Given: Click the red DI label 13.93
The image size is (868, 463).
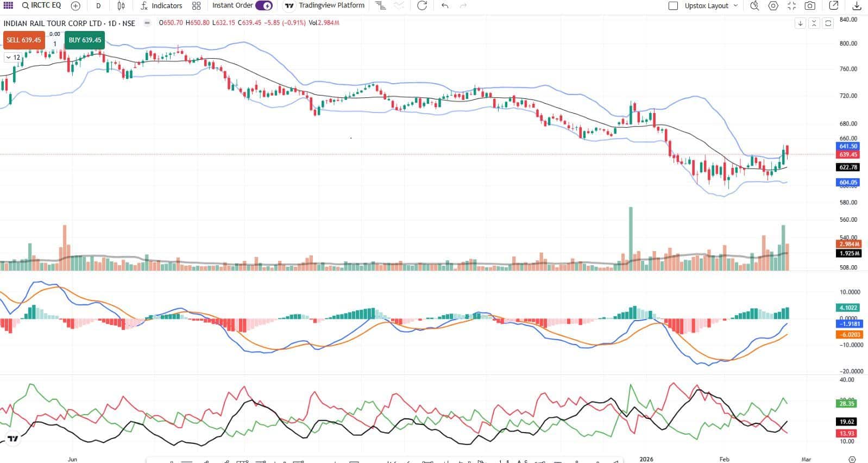Looking at the screenshot, I should click(847, 433).
